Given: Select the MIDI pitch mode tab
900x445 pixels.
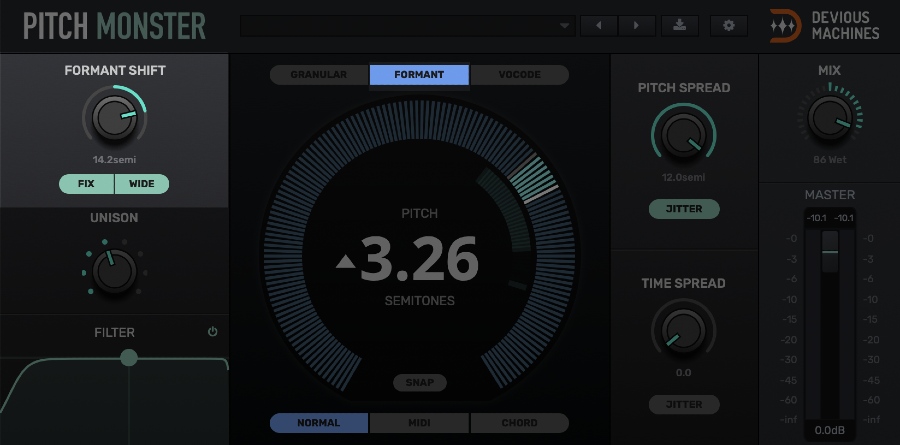Looking at the screenshot, I should point(419,423).
